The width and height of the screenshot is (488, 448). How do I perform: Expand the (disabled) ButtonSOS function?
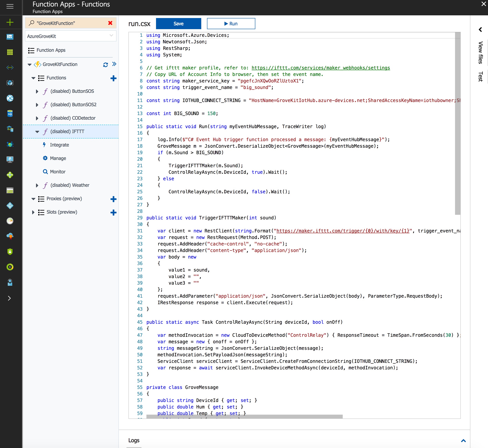click(x=37, y=91)
